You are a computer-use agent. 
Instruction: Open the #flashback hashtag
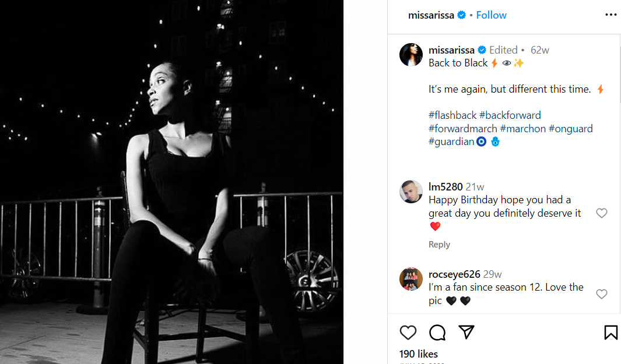452,115
